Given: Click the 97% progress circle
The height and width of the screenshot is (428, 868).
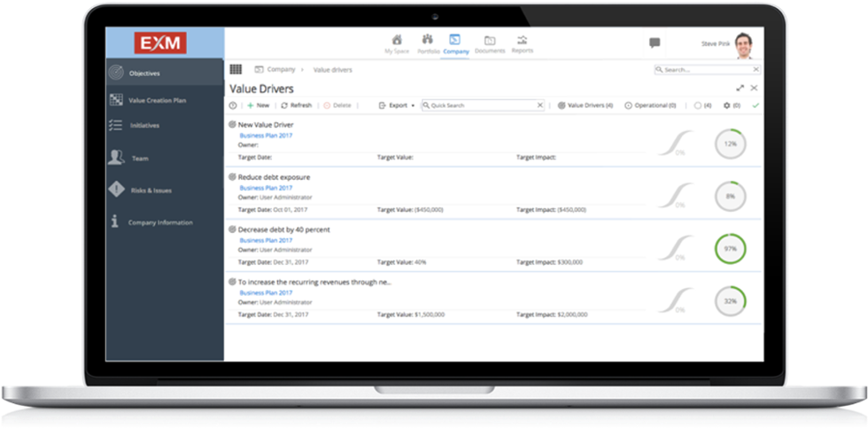Looking at the screenshot, I should (730, 249).
